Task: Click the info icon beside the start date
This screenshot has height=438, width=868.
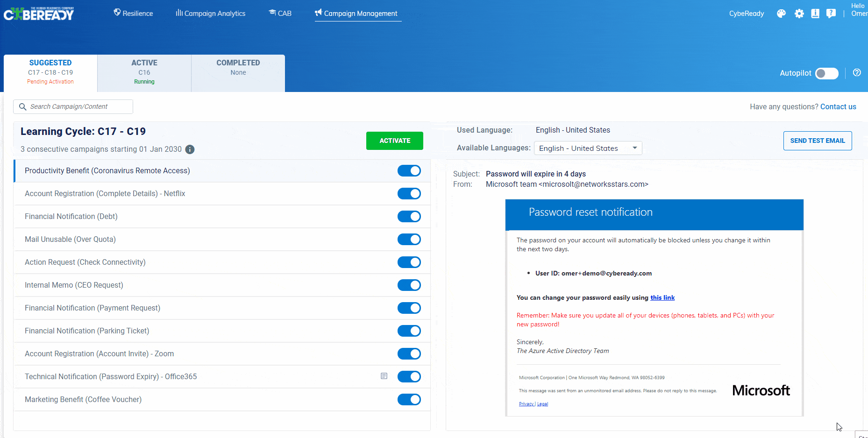Action: pos(190,149)
